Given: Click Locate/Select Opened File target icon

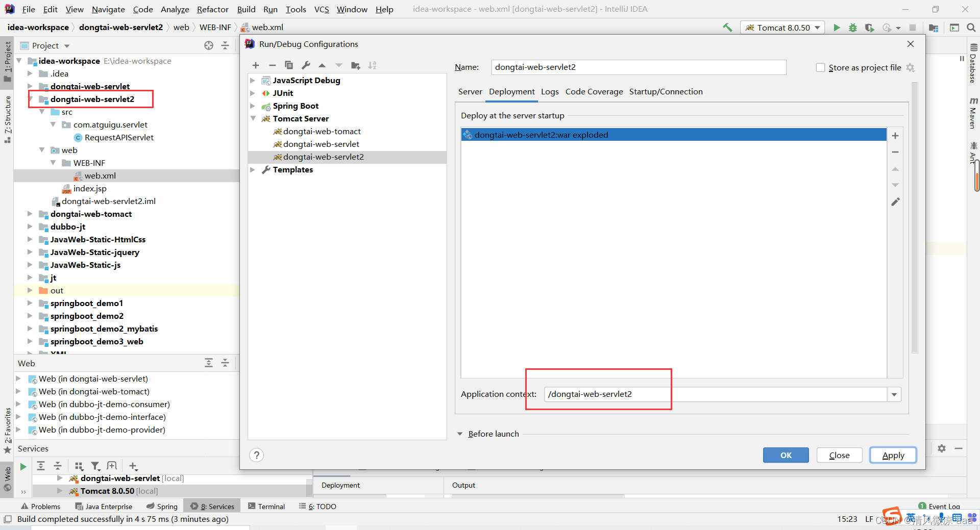Looking at the screenshot, I should 209,45.
